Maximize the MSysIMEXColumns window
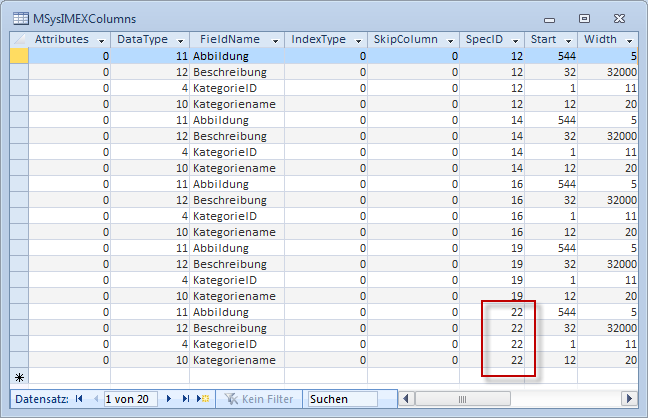This screenshot has width=648, height=418. [x=584, y=18]
